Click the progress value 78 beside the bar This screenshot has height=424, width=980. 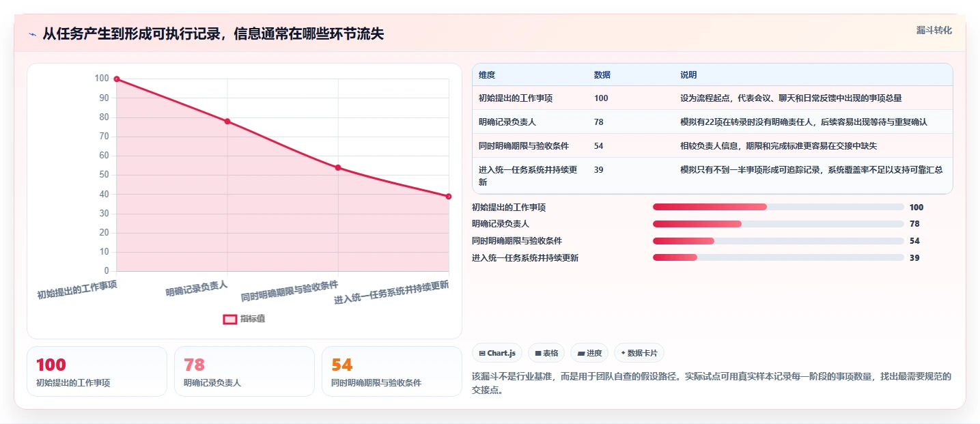click(914, 224)
